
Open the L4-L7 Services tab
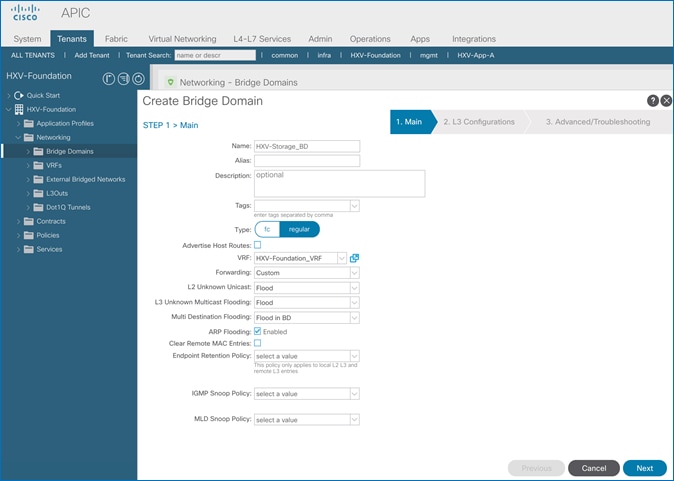coord(262,39)
